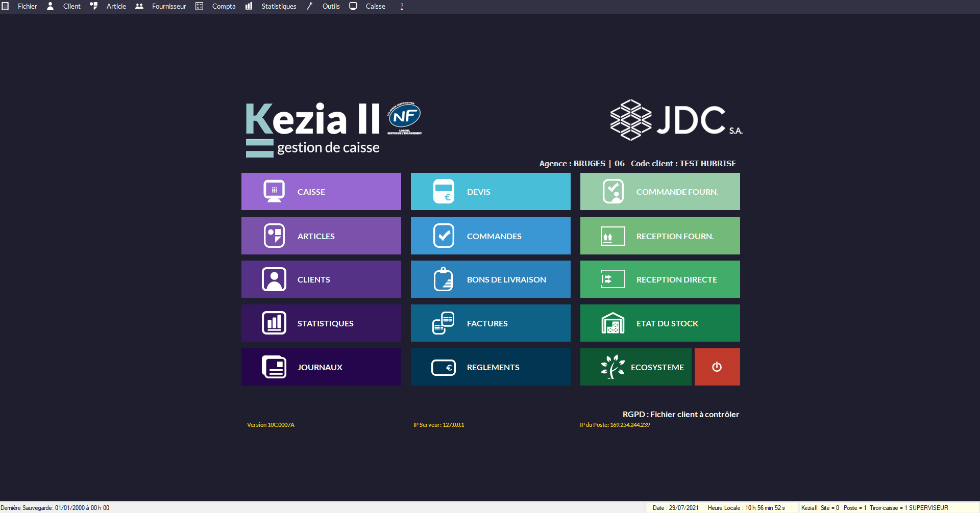Open the Statistiques menu in menu bar
Viewport: 980px width, 513px height.
tap(279, 6)
